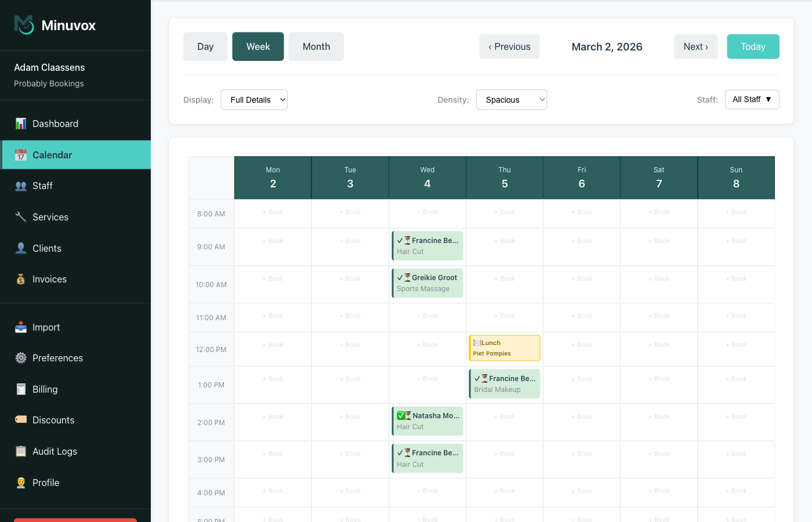The image size is (812, 522).
Task: Change Density using the Spacious dropdown
Action: 512,99
